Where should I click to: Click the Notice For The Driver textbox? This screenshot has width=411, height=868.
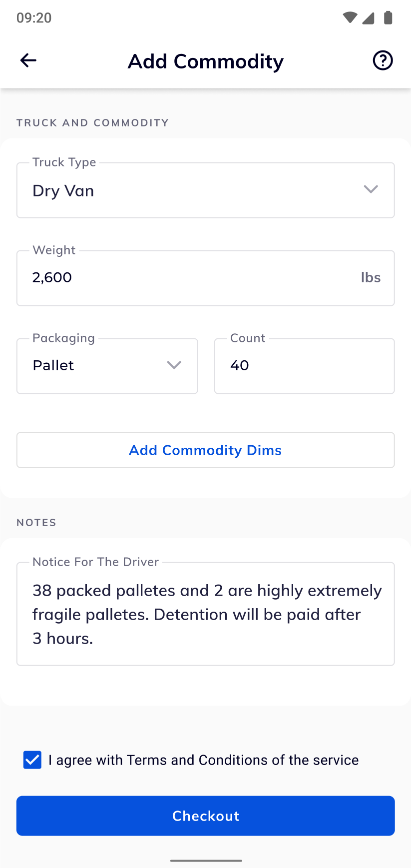tap(205, 614)
